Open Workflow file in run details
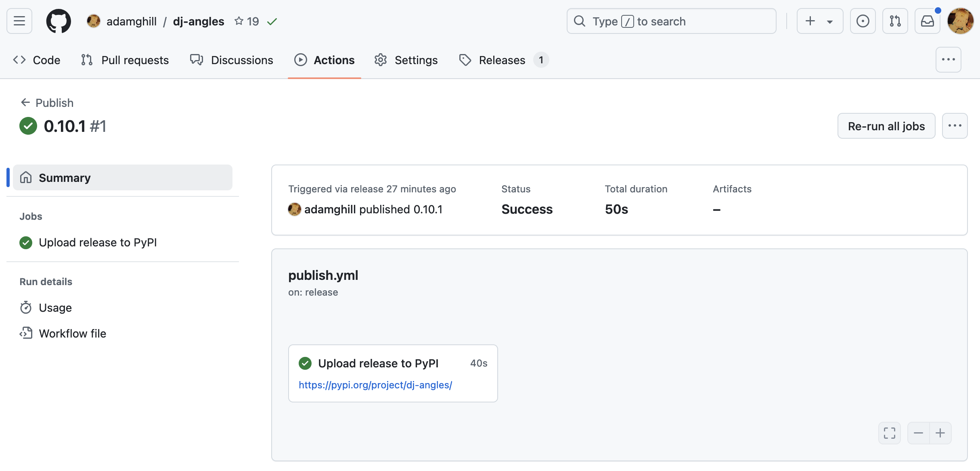The height and width of the screenshot is (471, 980). coord(72,333)
